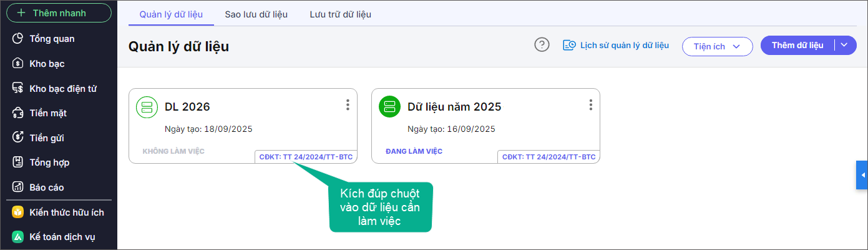Click the Ngày tạo: 18/09/2025 text
The width and height of the screenshot is (868, 250).
click(x=208, y=129)
